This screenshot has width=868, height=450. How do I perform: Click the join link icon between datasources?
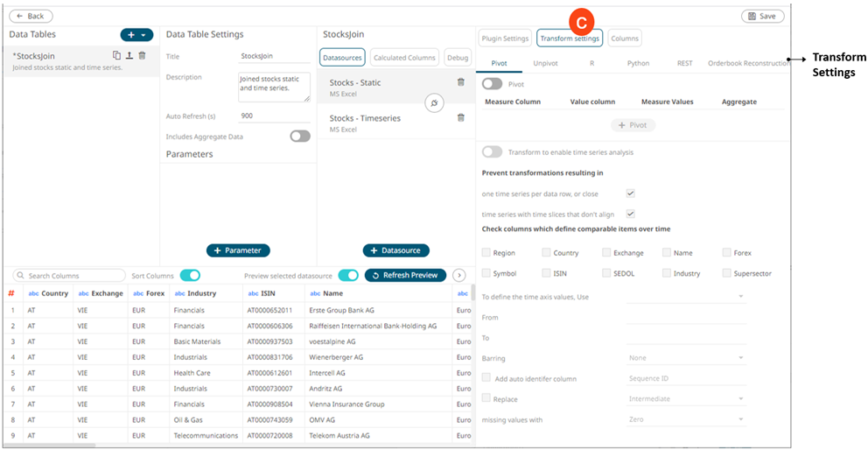(x=435, y=102)
